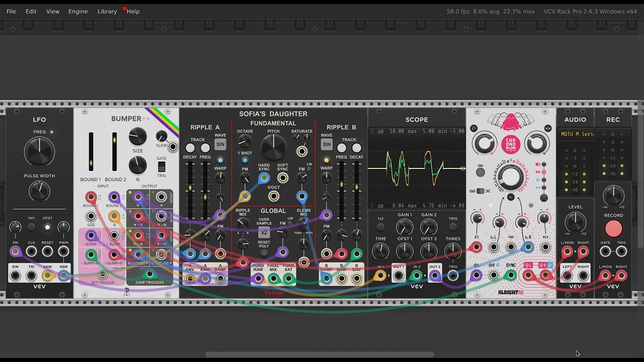Toggle Ripple A TRACK DECAY button

(190, 148)
